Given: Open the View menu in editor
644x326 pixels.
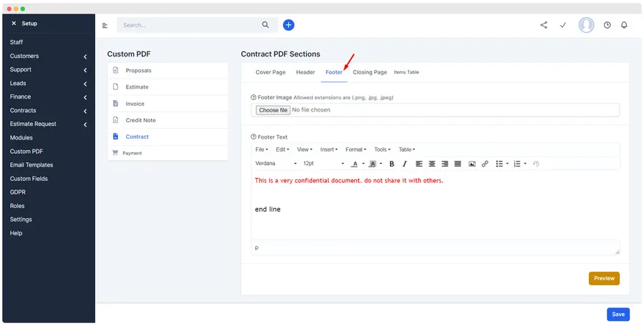Looking at the screenshot, I should (x=305, y=149).
